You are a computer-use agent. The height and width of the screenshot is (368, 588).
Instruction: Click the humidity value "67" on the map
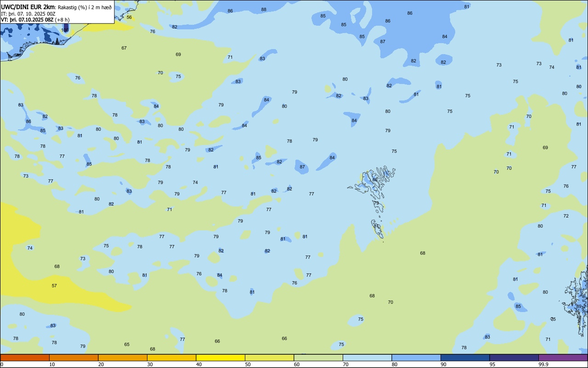124,48
